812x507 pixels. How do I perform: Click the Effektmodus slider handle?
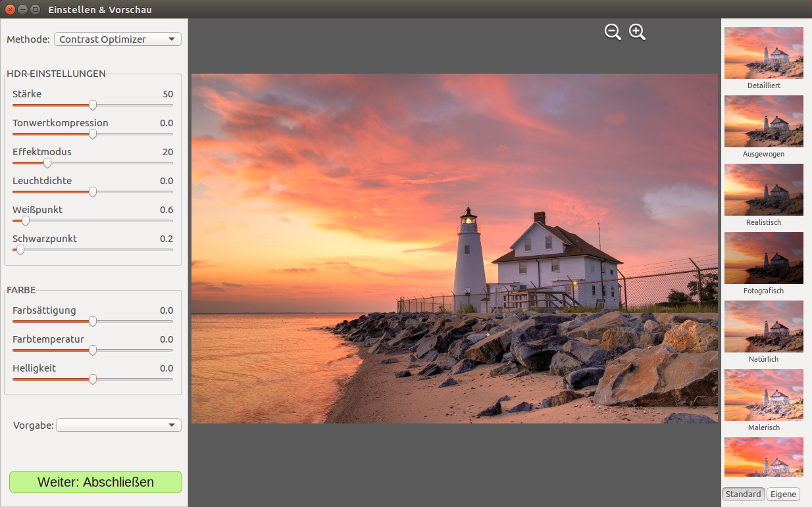tap(47, 162)
